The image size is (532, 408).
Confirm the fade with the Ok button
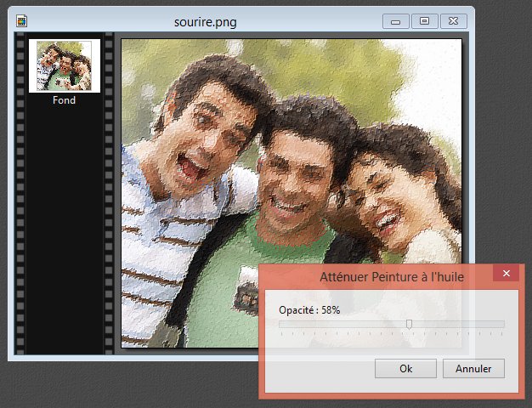click(x=405, y=369)
